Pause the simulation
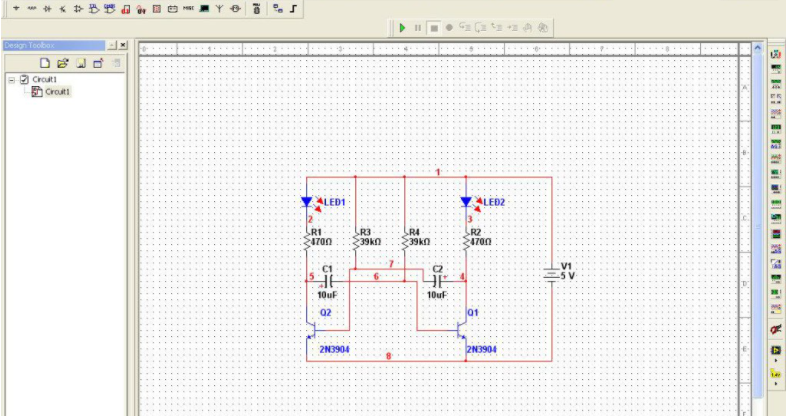 (418, 28)
